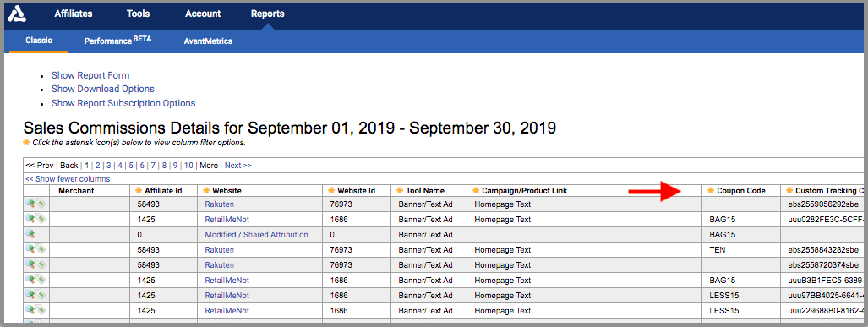View details magnifier for row uuu97BB4025

coord(30,295)
